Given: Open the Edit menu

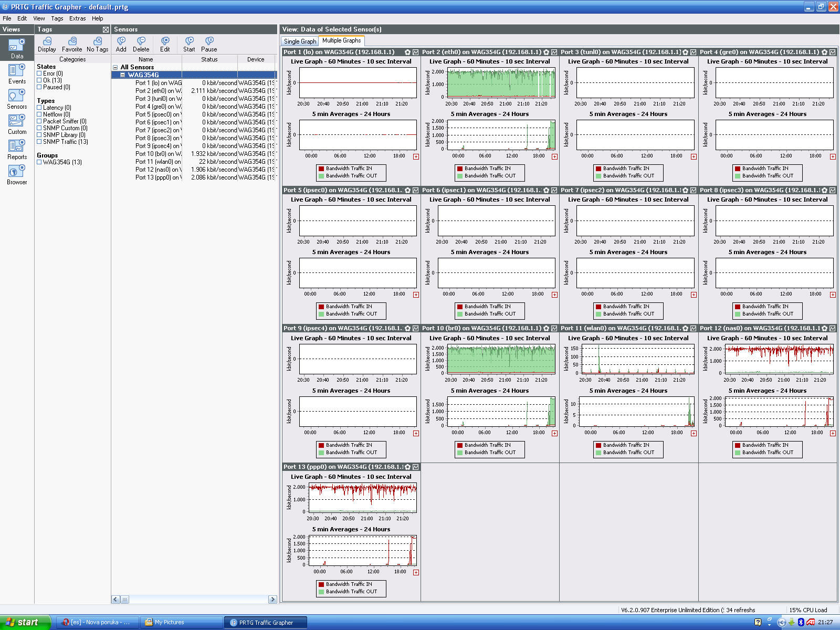Looking at the screenshot, I should click(22, 18).
